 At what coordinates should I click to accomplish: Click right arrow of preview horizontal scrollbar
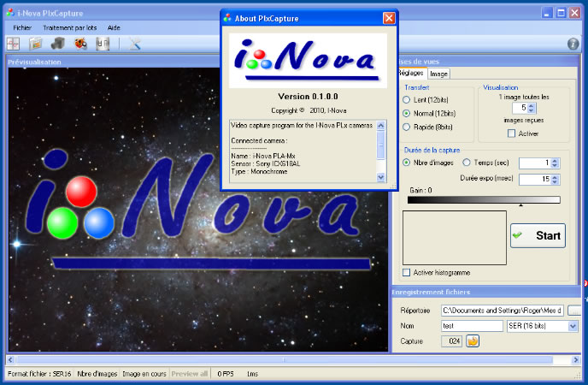[576, 360]
